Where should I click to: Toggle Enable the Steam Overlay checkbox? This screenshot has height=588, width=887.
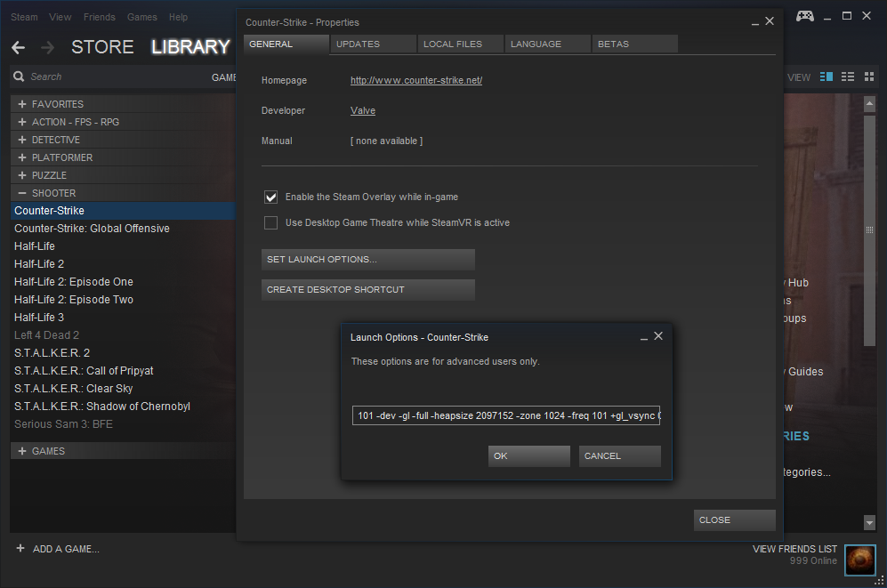click(x=271, y=197)
